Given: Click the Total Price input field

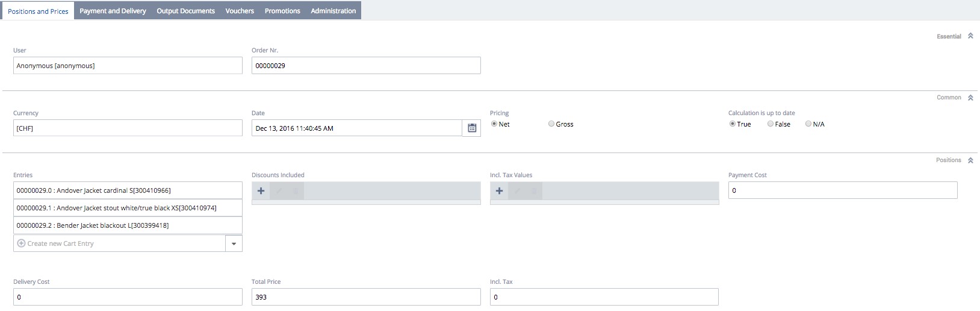Looking at the screenshot, I should [x=366, y=297].
